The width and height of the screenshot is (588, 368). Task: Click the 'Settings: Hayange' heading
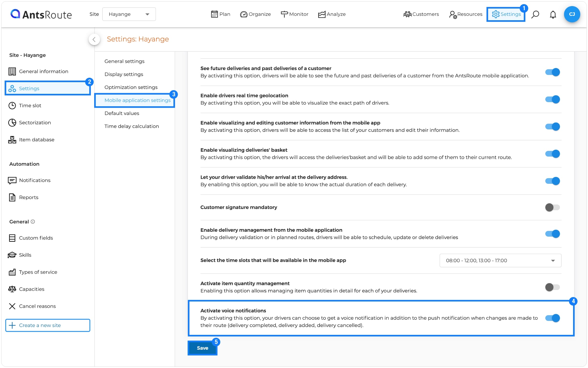pyautogui.click(x=138, y=39)
